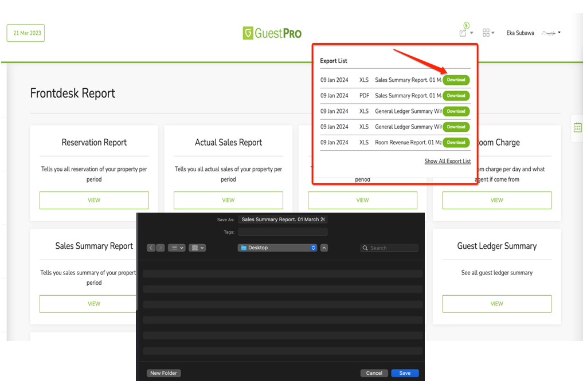Open Show All Export List
Screen dimensions: 583x392
point(447,161)
